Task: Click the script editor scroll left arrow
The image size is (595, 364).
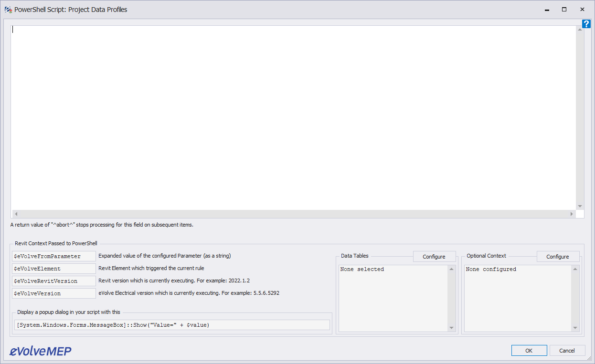Action: click(x=15, y=214)
